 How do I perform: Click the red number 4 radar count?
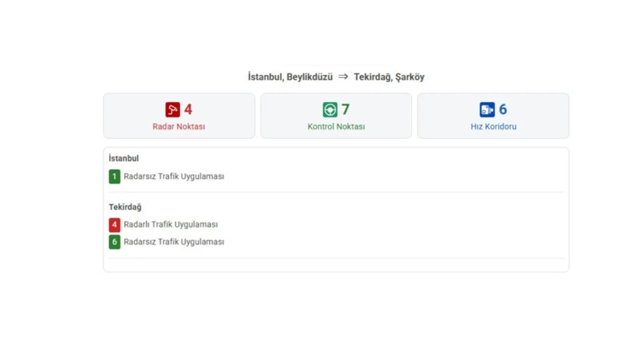[x=188, y=109]
